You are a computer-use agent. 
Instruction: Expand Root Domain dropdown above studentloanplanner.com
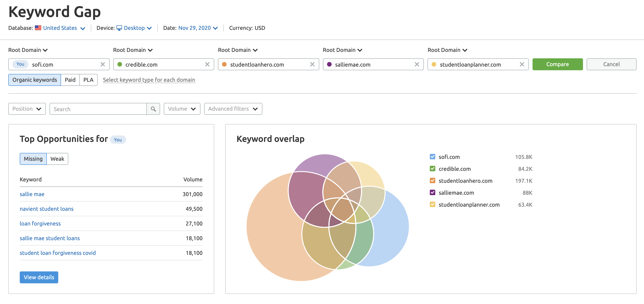(x=447, y=50)
